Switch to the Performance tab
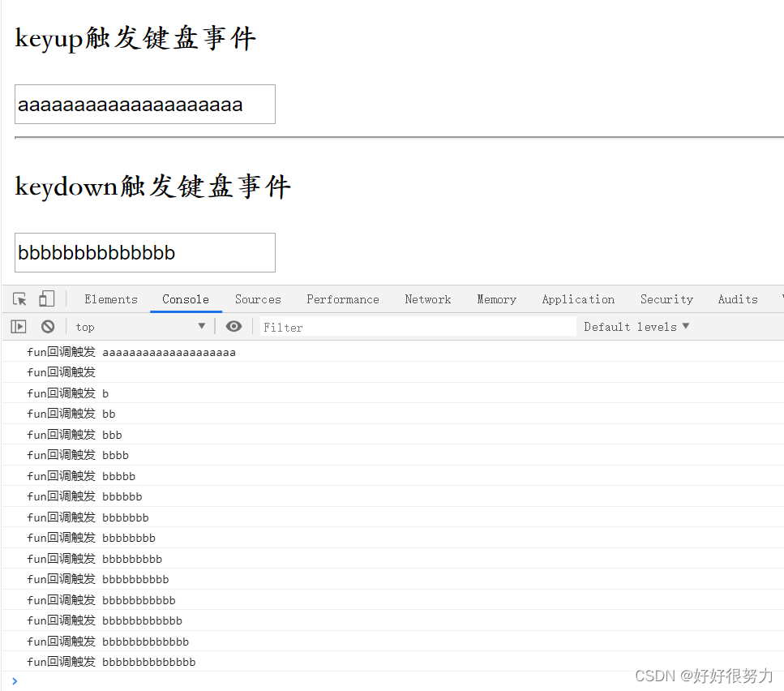 [x=343, y=299]
